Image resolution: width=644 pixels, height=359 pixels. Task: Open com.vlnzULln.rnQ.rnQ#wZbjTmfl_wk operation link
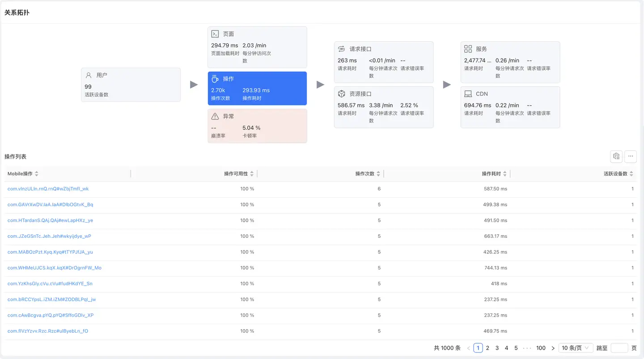tap(48, 189)
